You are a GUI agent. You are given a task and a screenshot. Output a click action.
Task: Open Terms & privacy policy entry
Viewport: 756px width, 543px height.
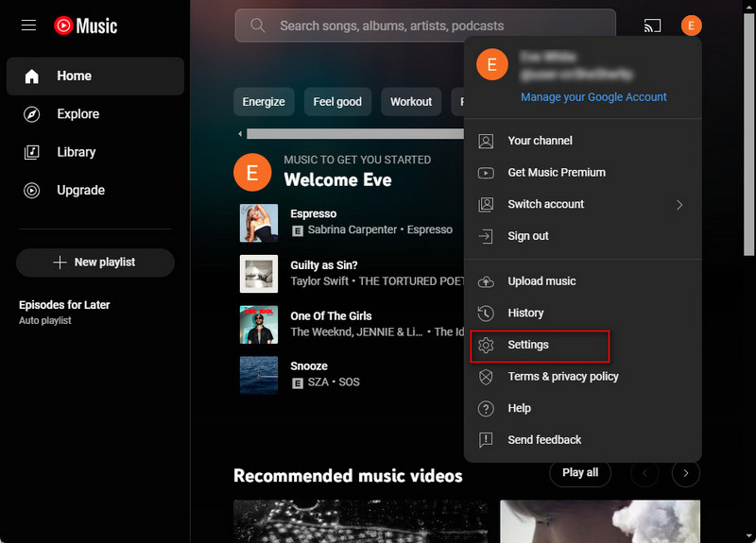coord(582,377)
